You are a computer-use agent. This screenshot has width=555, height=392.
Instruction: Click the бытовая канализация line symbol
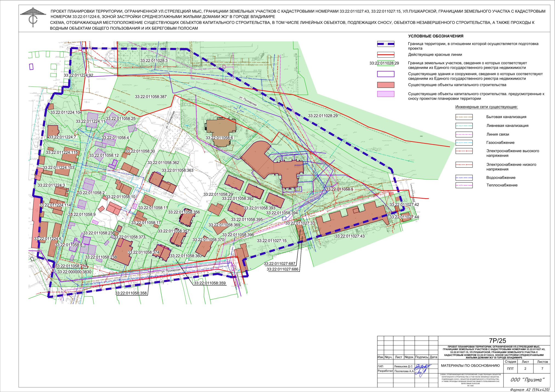[x=464, y=117]
